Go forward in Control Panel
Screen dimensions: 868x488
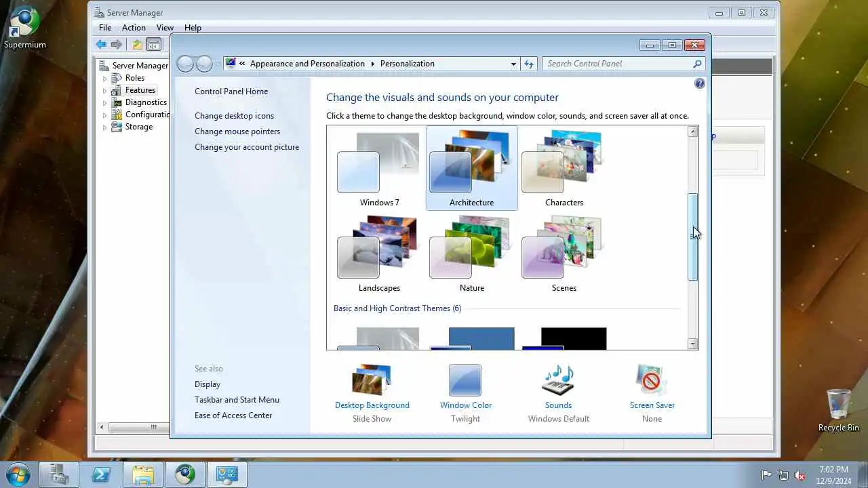204,64
